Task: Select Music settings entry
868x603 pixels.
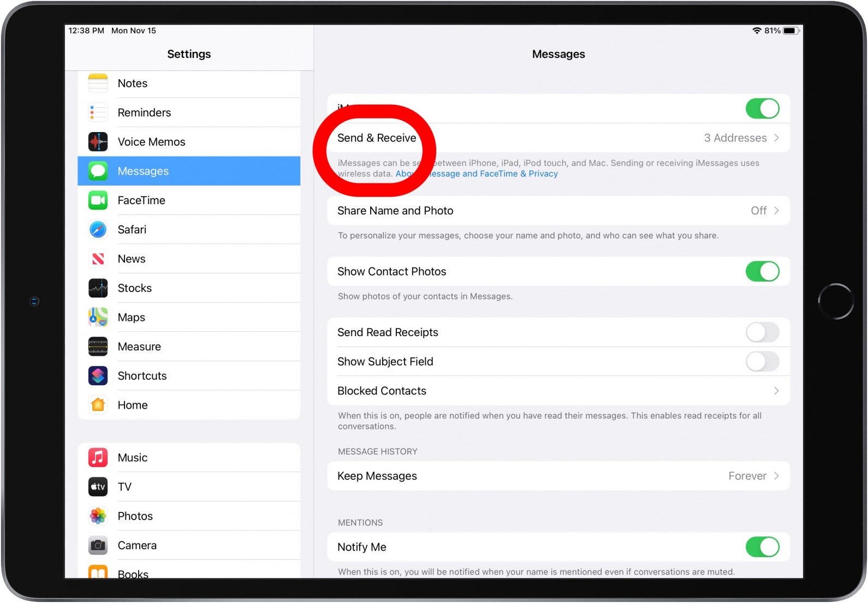Action: pos(189,457)
